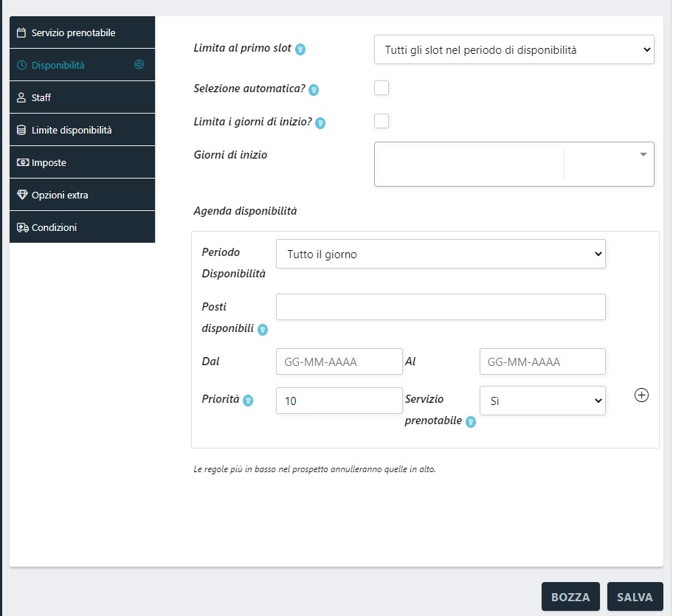Click the help icon beside Selezione automatica
Screen dimensions: 673x616
313,89
